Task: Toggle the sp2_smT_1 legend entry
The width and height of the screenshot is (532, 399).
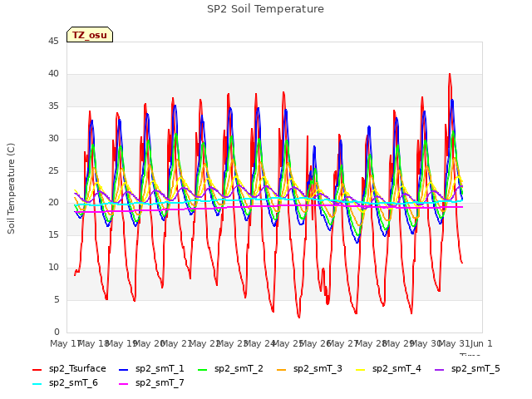Action: point(151,368)
